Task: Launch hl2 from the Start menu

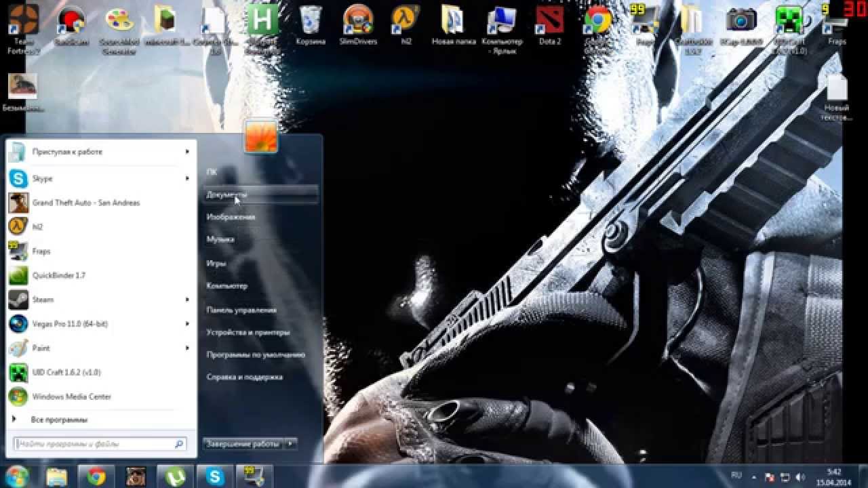Action: (x=100, y=227)
